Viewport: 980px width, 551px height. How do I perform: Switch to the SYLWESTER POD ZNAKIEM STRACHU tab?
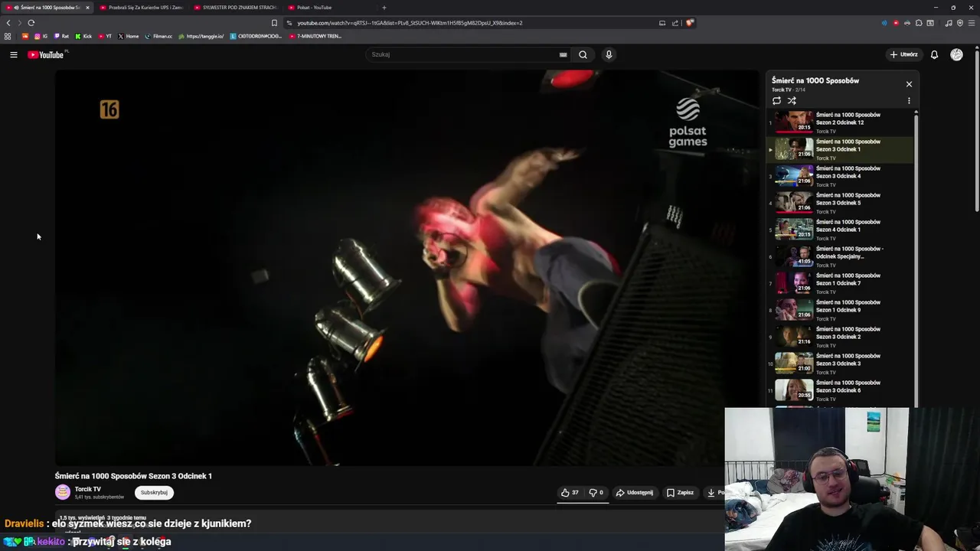(x=235, y=8)
